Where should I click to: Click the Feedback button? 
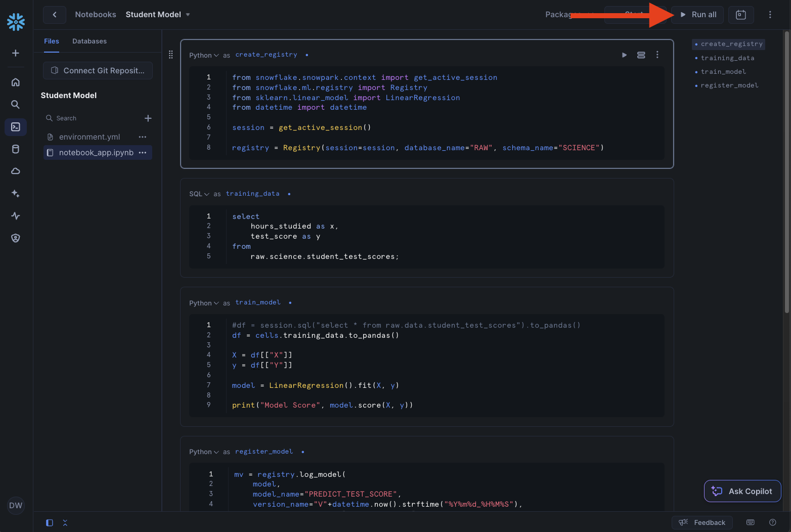pyautogui.click(x=702, y=522)
